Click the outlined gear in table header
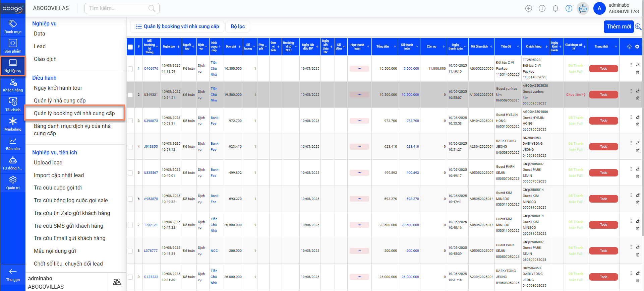This screenshot has height=291, width=644. (629, 47)
